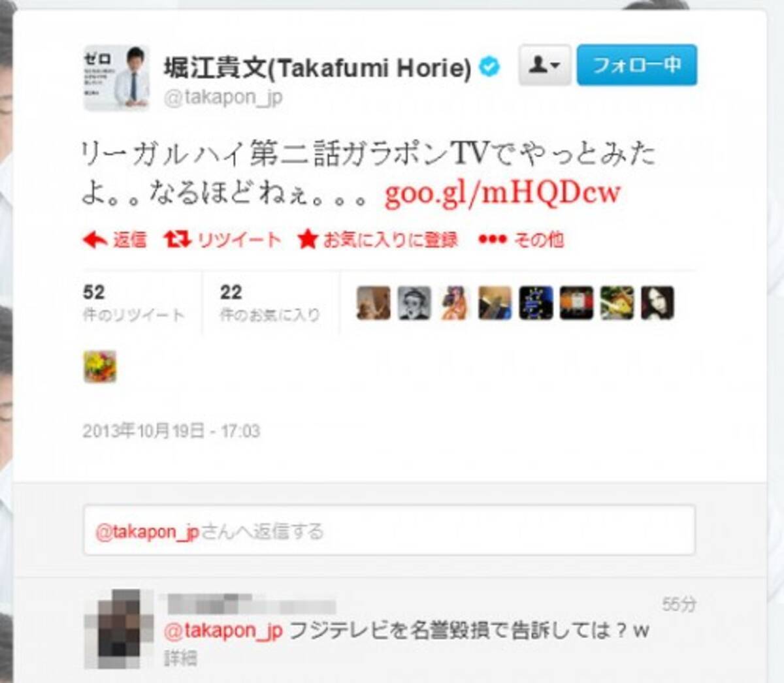Open the user actions person dropdown

(x=544, y=65)
